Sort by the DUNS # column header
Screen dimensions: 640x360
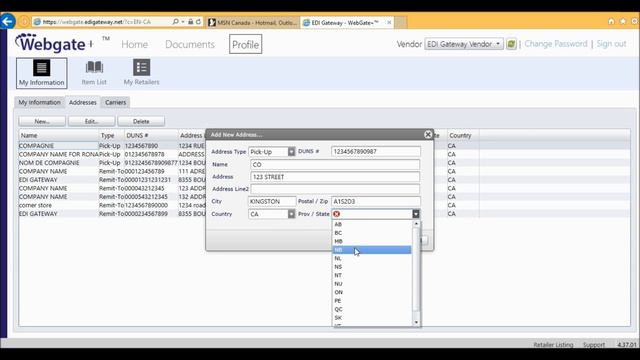point(151,135)
